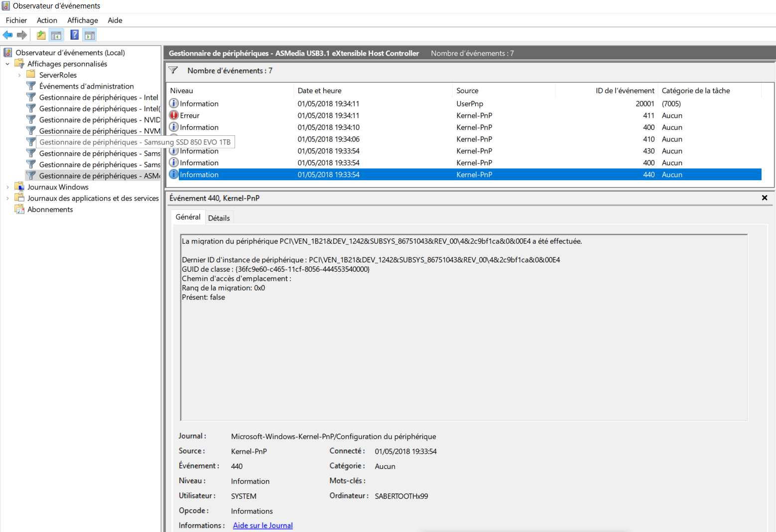
Task: Select the event 430 row
Action: pos(464,151)
